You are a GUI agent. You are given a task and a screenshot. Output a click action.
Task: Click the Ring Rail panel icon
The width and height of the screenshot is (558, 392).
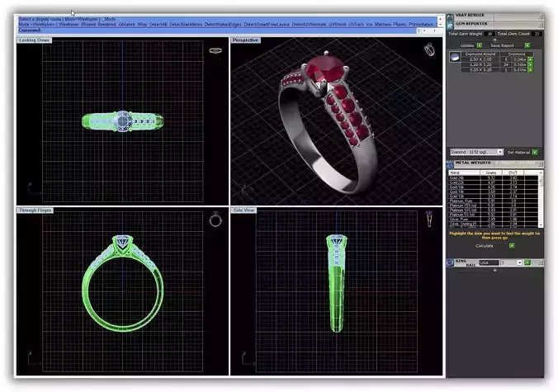(450, 262)
